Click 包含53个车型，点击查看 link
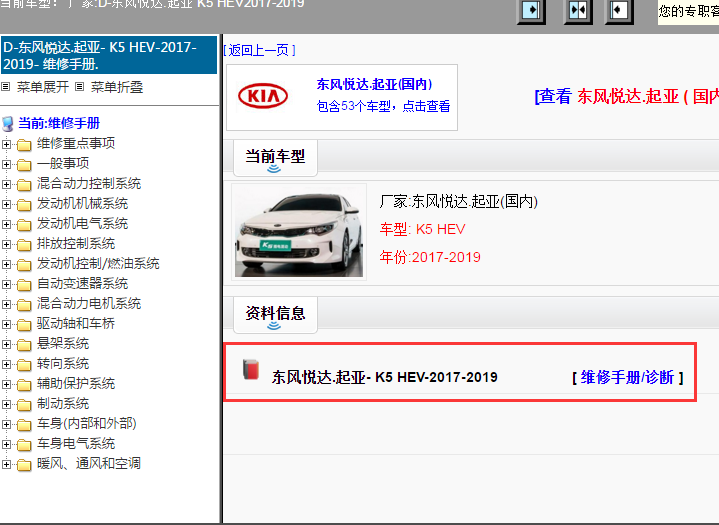The height and width of the screenshot is (525, 719). [x=383, y=106]
